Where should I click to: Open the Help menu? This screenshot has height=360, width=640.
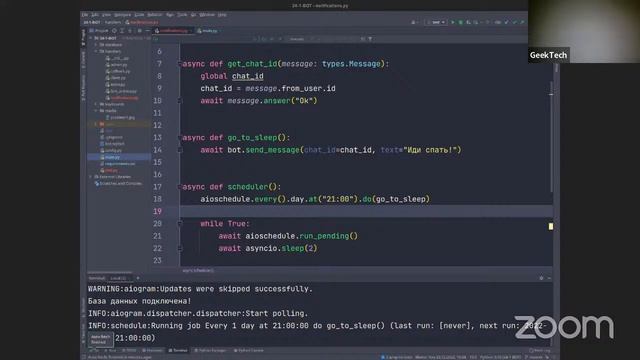(222, 15)
